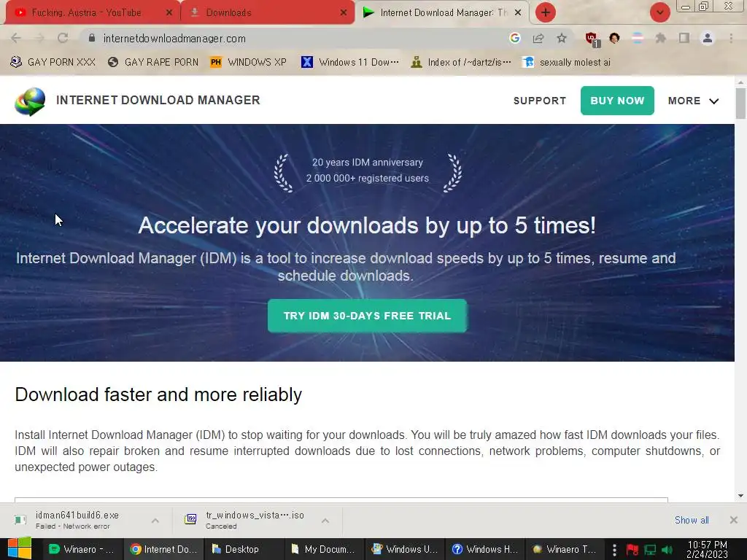Share this page via share icon

tap(538, 38)
